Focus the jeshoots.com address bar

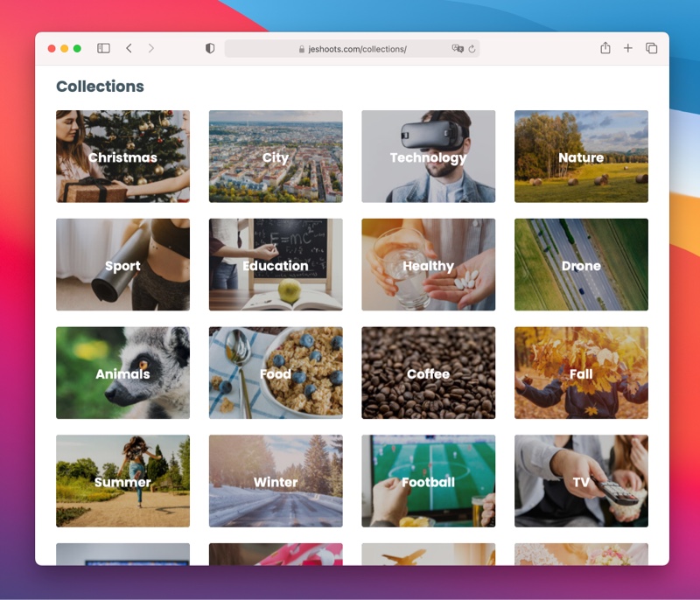353,49
